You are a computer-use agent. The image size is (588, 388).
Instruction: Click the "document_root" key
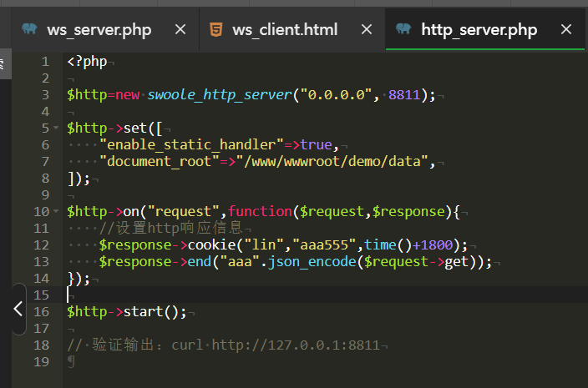click(x=160, y=161)
